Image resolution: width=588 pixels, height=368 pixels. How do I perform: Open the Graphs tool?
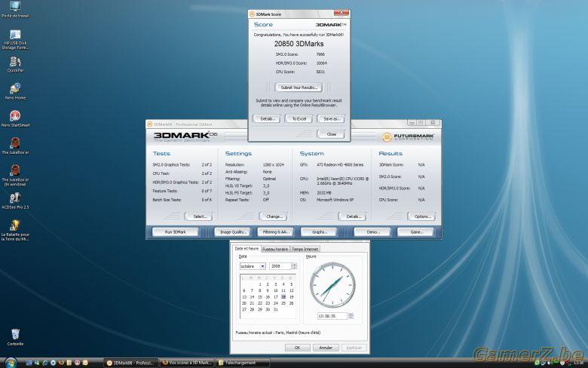coord(319,232)
